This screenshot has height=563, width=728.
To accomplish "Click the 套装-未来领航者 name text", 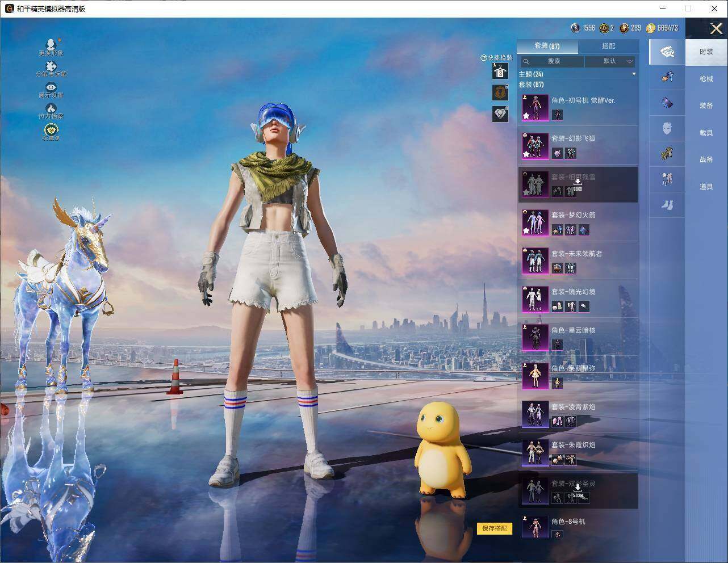I will click(577, 254).
